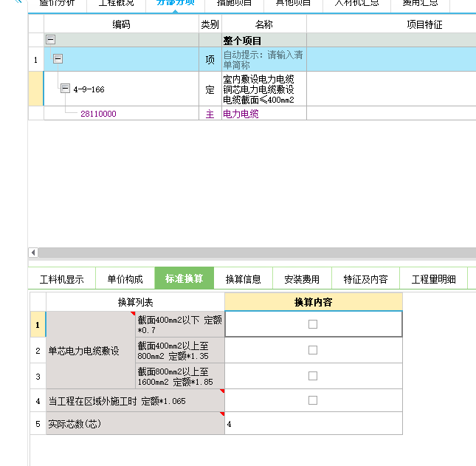The width and height of the screenshot is (476, 466).
Task: Switch to 造价分析 tab
Action: 57,4
